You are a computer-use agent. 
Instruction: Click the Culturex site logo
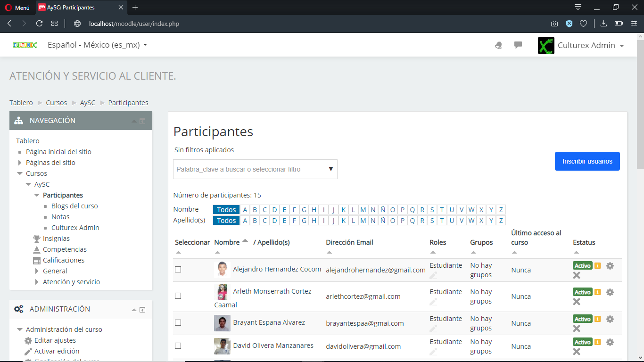(25, 45)
